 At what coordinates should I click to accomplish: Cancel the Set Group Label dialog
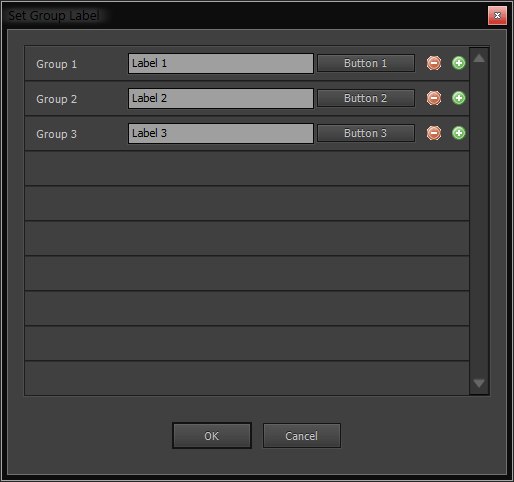coord(302,436)
